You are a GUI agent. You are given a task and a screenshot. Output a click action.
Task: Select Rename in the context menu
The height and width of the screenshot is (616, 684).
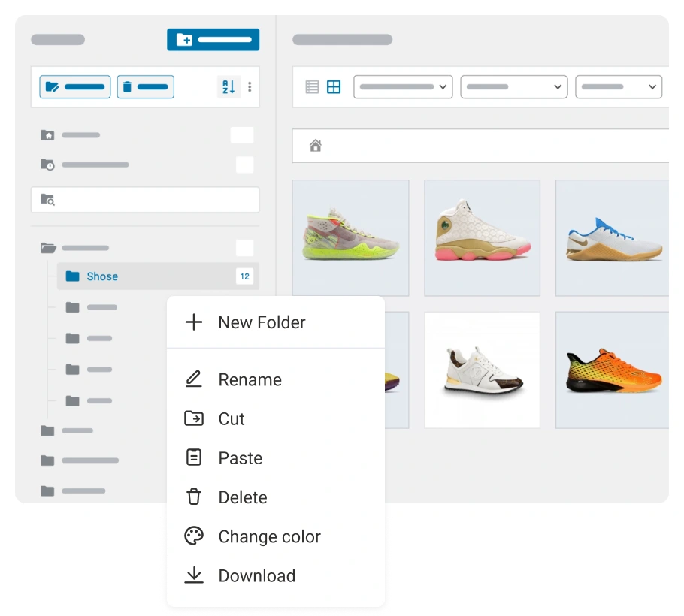(x=250, y=380)
